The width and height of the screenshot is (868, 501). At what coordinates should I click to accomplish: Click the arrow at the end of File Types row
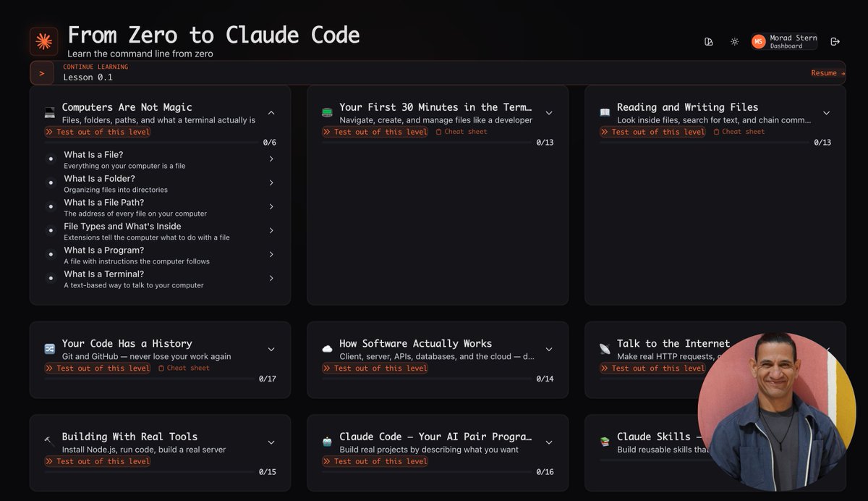[271, 231]
